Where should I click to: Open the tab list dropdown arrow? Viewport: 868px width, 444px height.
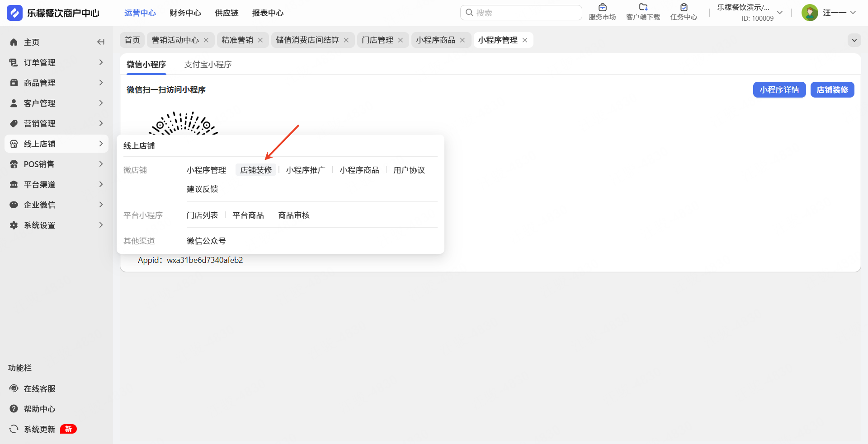[854, 40]
